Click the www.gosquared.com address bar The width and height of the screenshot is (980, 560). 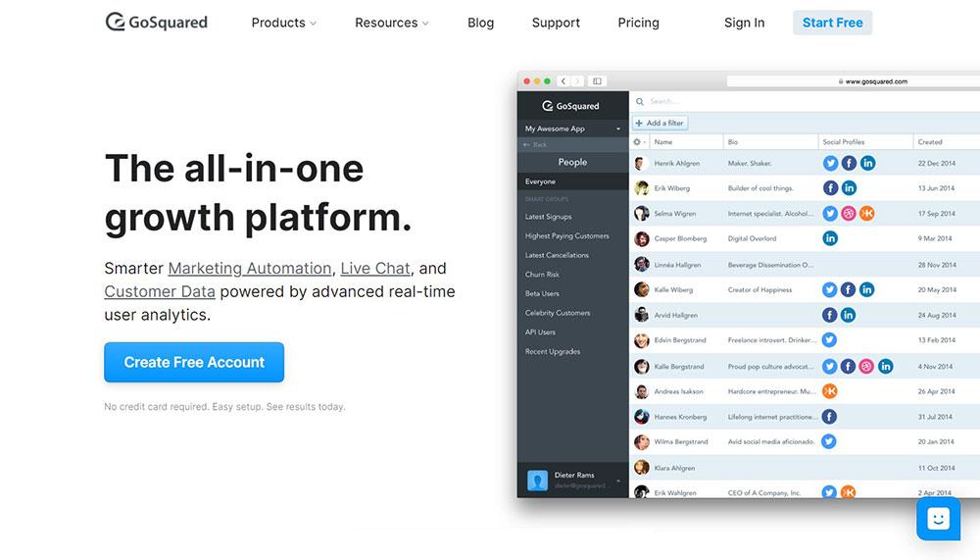[x=854, y=81]
